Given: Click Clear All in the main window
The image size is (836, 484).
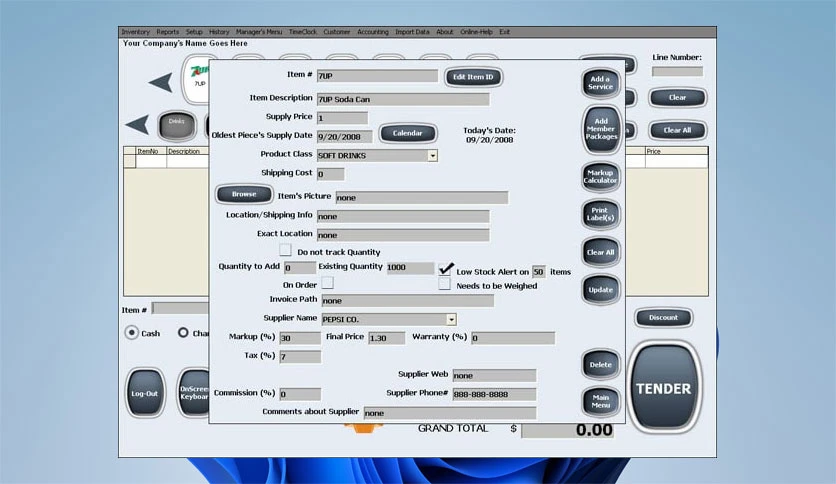Looking at the screenshot, I should (x=678, y=130).
